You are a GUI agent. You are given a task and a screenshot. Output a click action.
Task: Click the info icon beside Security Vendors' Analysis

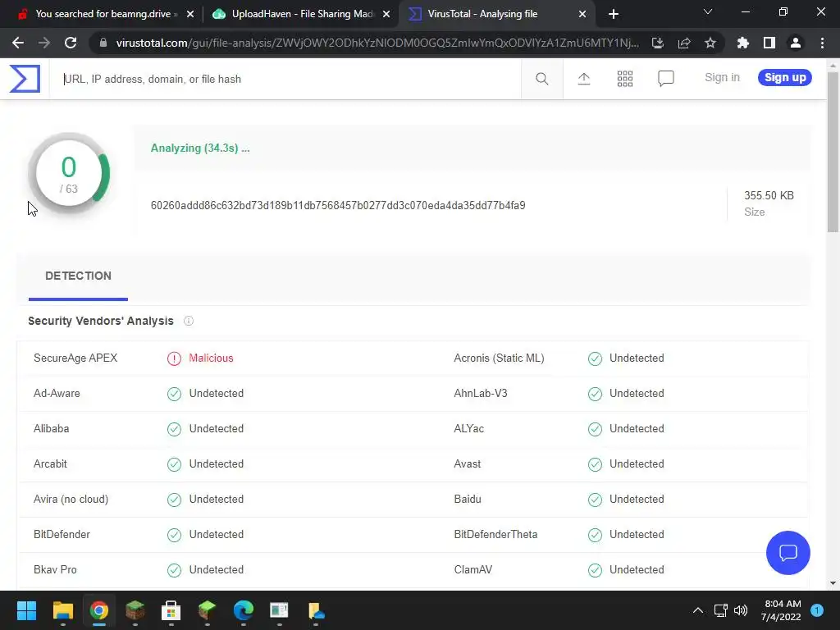pos(189,321)
